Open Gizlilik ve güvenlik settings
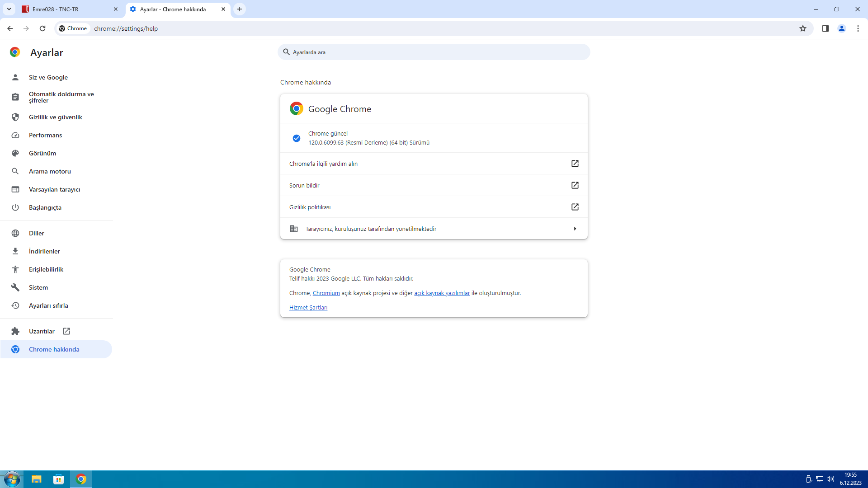The height and width of the screenshot is (488, 868). [57, 117]
